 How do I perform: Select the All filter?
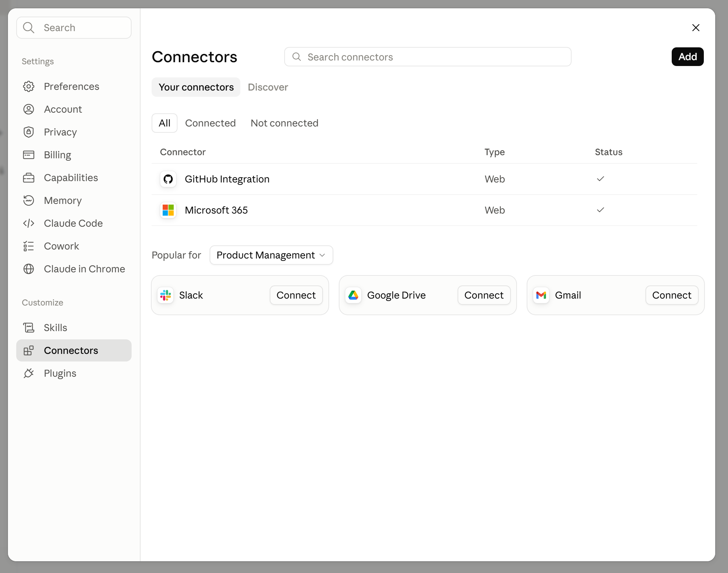[x=164, y=123]
